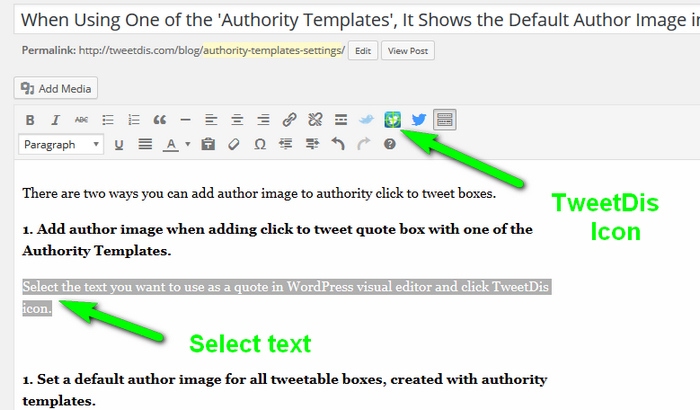Click the Add Media button
This screenshot has height=410, width=700.
pos(56,88)
